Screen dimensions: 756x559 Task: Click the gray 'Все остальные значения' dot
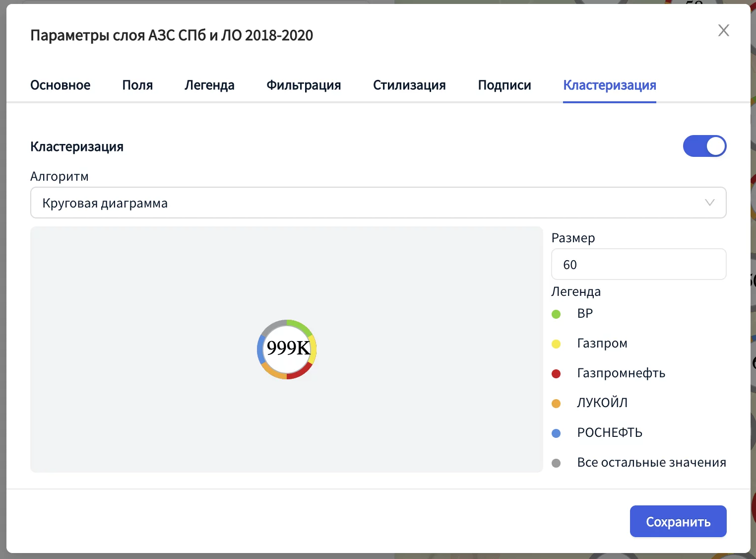pos(556,463)
